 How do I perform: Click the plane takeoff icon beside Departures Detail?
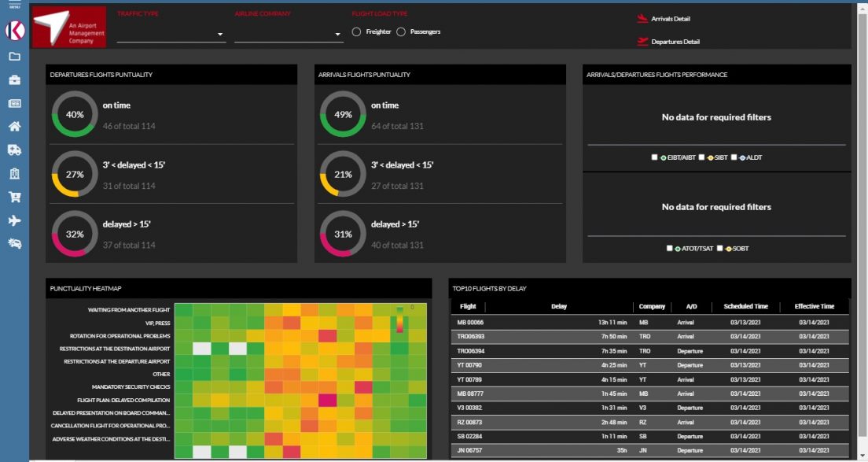click(642, 41)
